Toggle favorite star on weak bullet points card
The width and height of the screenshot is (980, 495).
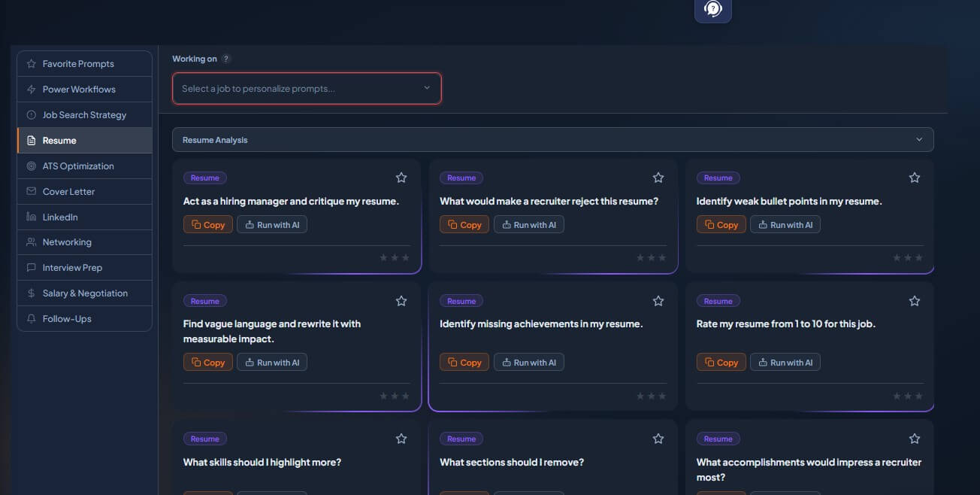(x=915, y=178)
